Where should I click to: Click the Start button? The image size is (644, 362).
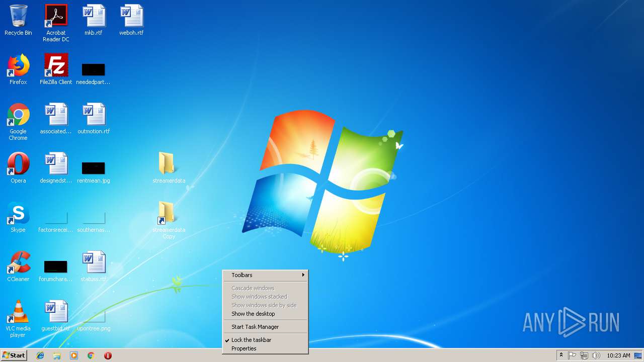14,355
